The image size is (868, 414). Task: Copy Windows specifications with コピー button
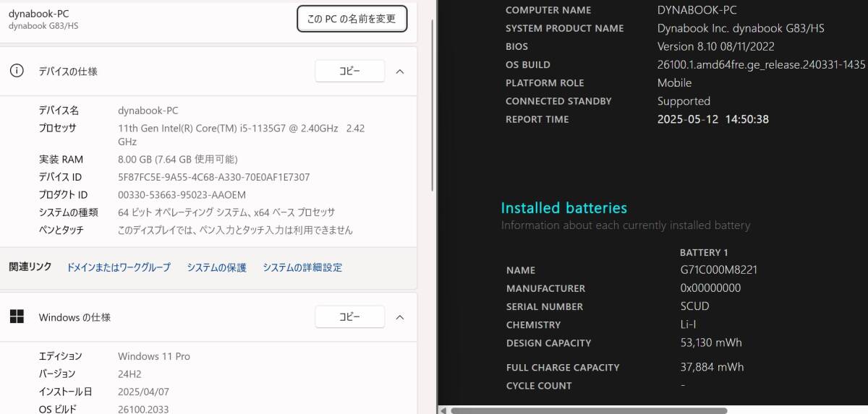[349, 316]
